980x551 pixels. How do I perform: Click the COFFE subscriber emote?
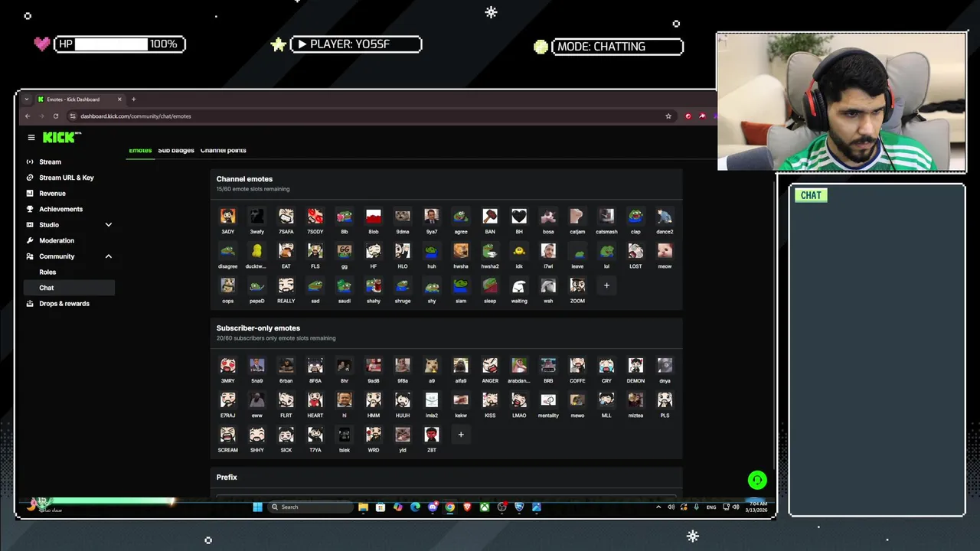[577, 365]
